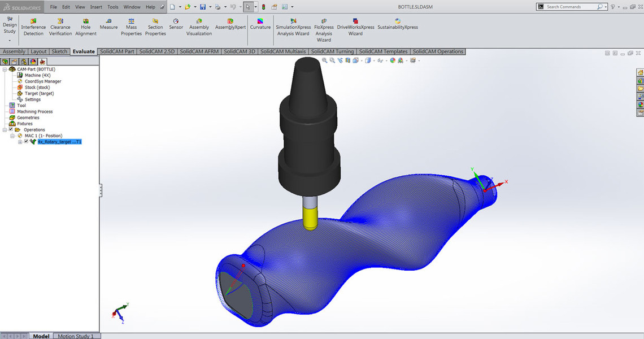Screen dimensions: 644x339
Task: Switch to SolidCAM Manager panel tab icon
Action: pyautogui.click(x=42, y=62)
